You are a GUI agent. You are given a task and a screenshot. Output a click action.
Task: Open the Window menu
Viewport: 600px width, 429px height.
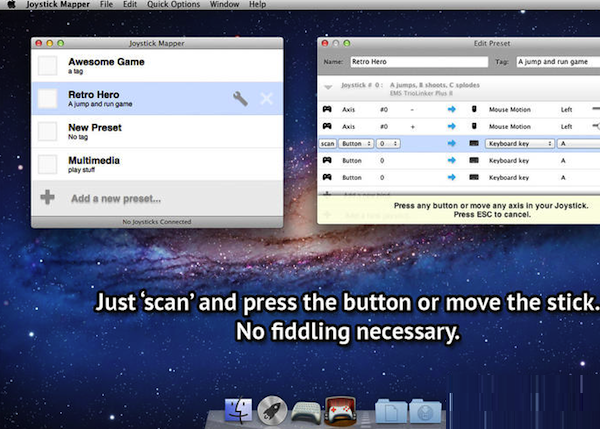224,4
